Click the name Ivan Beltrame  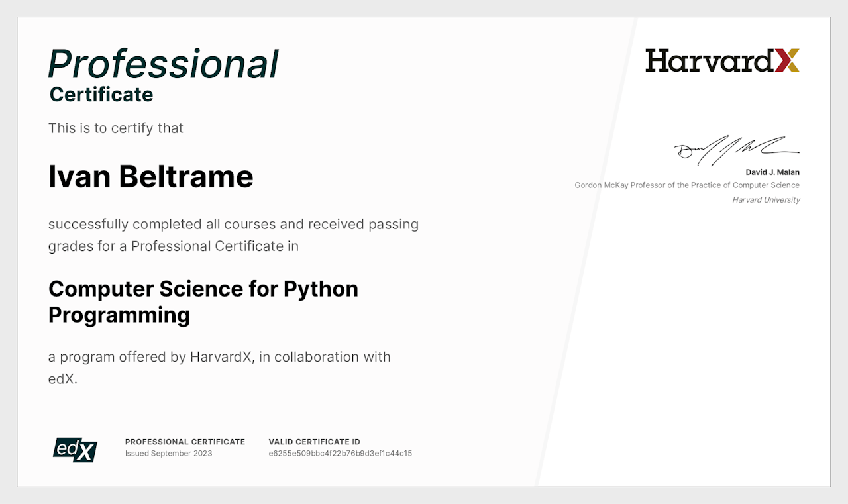pyautogui.click(x=150, y=176)
